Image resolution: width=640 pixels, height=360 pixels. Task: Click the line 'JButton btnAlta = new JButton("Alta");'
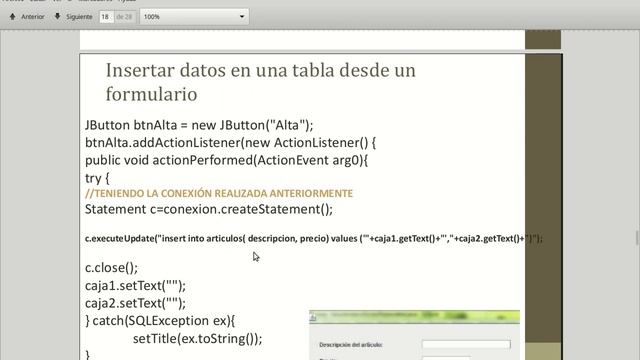click(199, 125)
